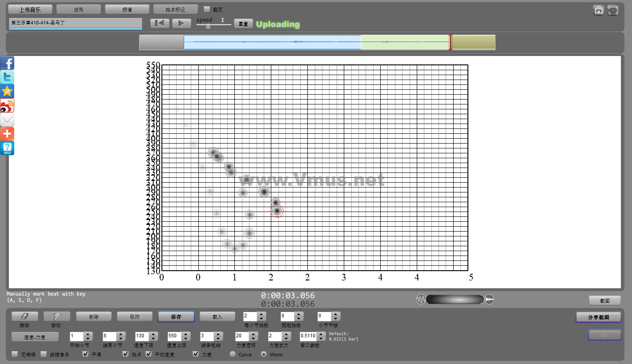Increase the 结束小节 value with up arrow

[x=121, y=334]
